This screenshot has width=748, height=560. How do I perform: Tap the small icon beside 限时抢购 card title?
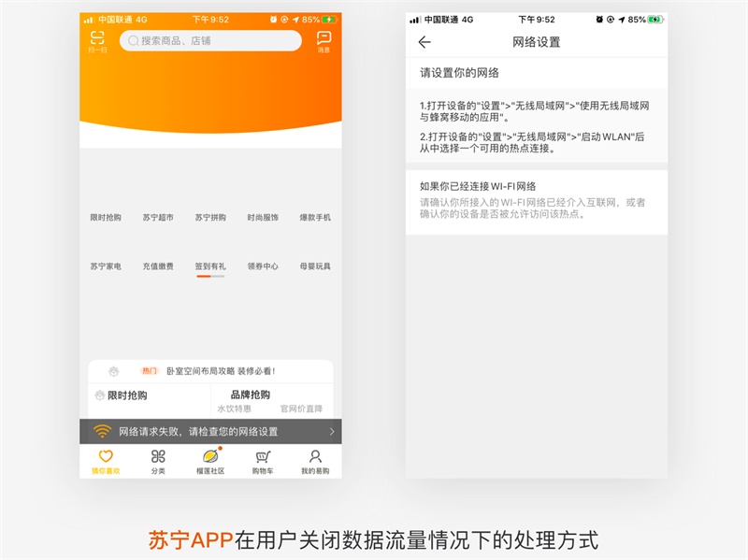click(x=100, y=395)
